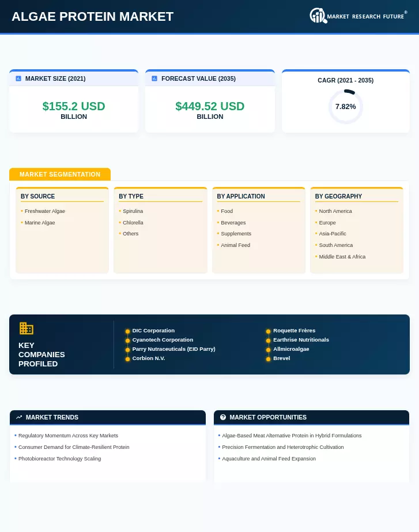The height and width of the screenshot is (532, 419).
Task: Select Freshwater Algae in By Source
Action: pyautogui.click(x=45, y=211)
